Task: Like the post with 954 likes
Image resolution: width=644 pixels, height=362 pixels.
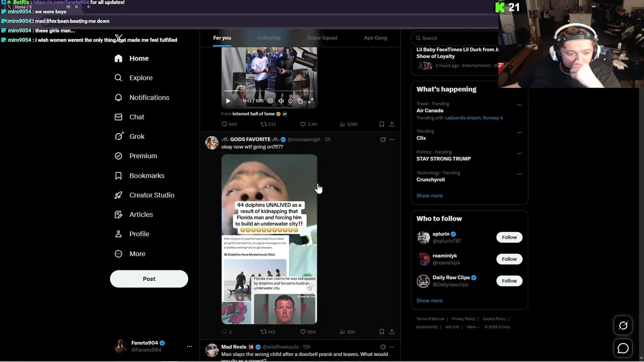Action: point(308,332)
